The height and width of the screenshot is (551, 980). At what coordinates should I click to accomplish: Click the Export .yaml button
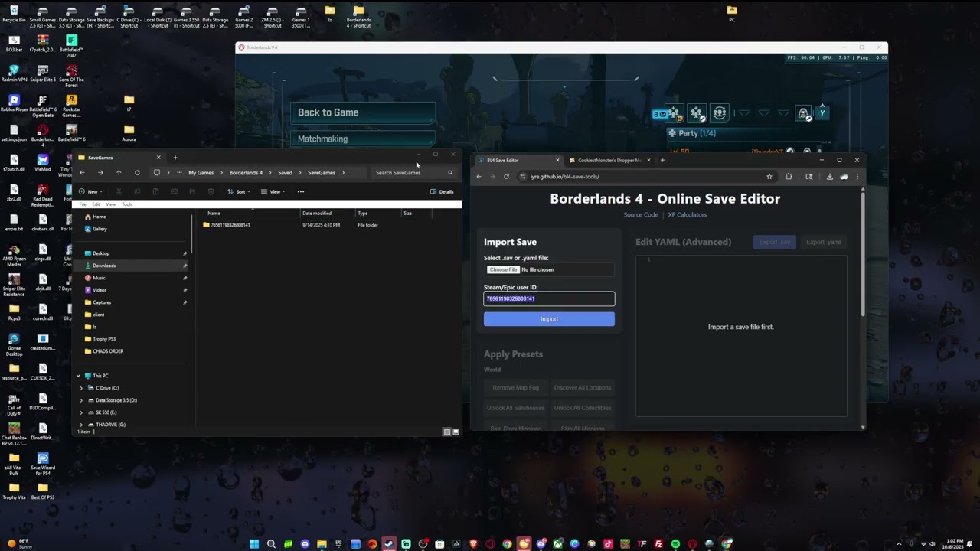(x=823, y=242)
